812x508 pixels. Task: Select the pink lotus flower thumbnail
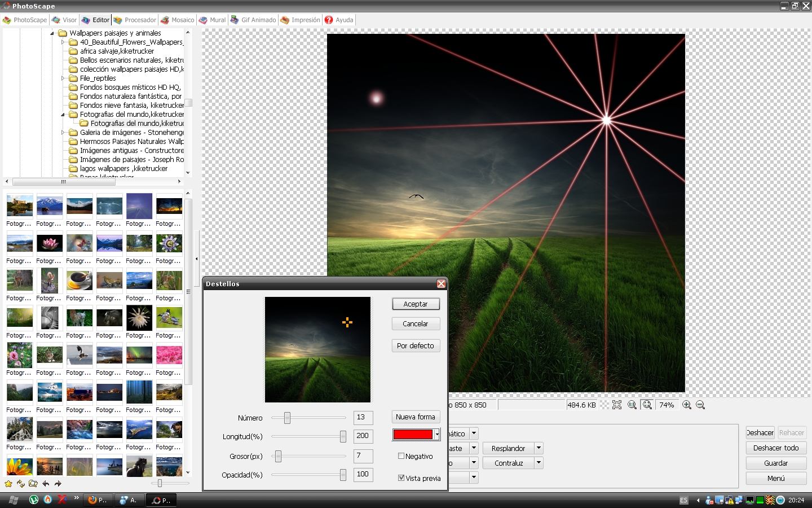[x=50, y=243]
